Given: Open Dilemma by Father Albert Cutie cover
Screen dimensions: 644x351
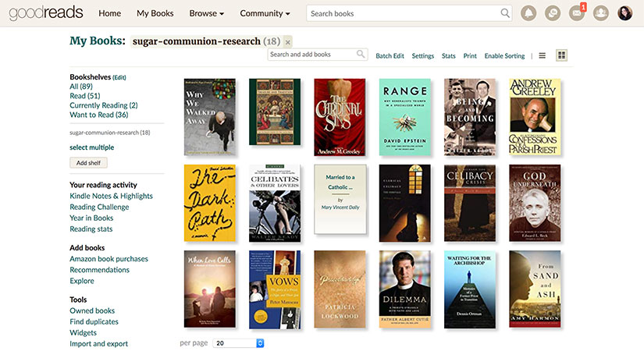Looking at the screenshot, I should (405, 289).
